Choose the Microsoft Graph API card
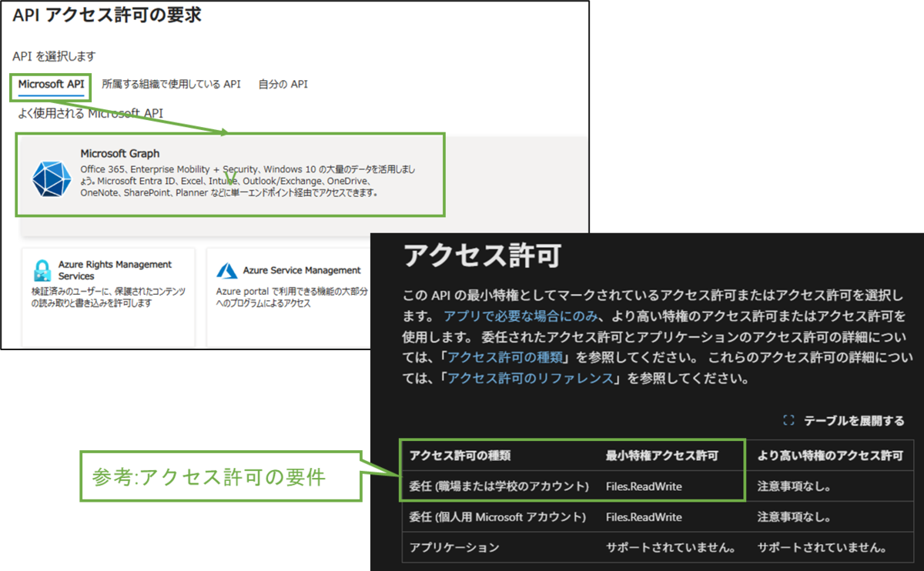 point(231,175)
